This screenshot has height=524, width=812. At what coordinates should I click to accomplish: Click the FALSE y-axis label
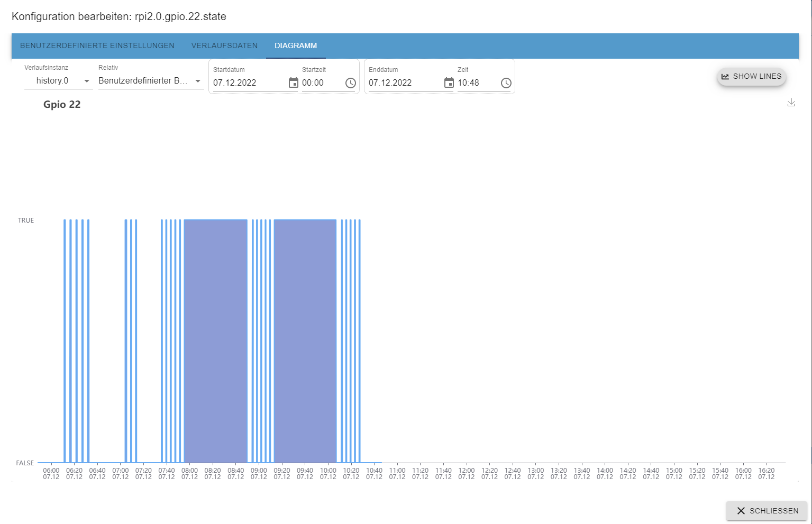coord(25,463)
